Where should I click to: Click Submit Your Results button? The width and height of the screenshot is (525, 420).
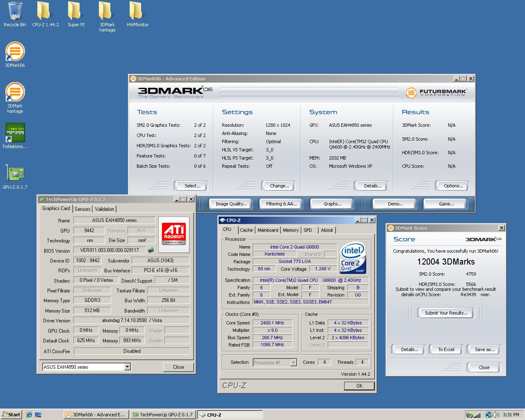446,313
